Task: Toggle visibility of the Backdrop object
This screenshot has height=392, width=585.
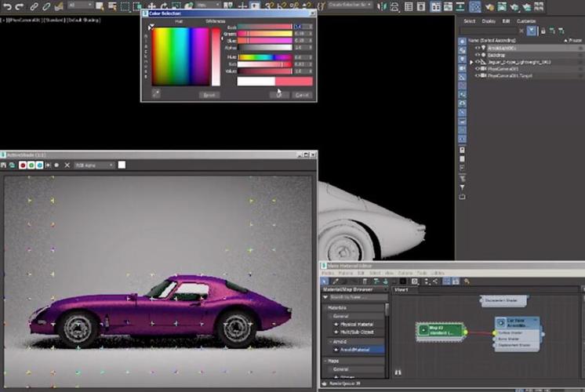Action: (x=478, y=55)
